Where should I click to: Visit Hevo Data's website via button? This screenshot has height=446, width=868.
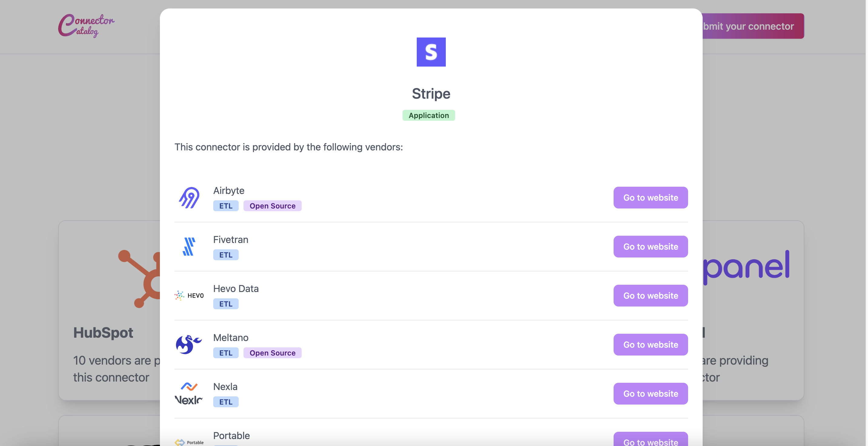click(x=650, y=296)
